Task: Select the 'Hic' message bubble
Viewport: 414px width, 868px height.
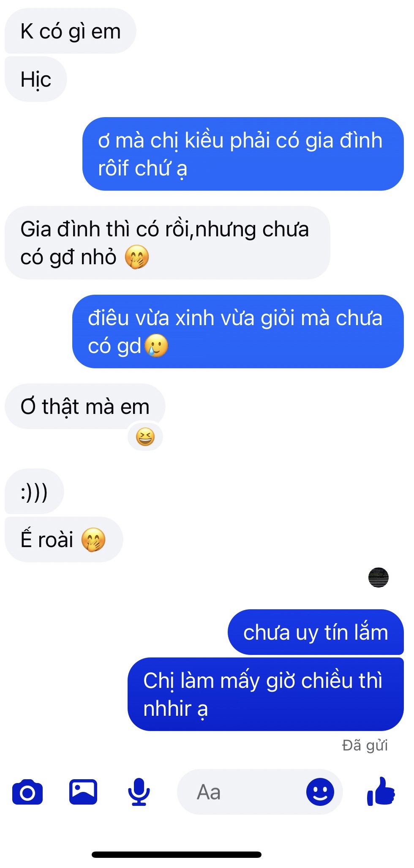Action: 36,79
